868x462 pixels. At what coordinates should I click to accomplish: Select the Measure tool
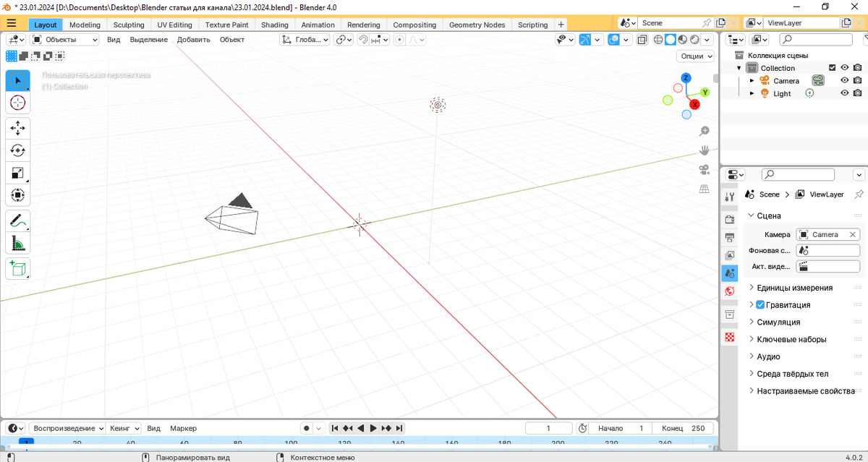[x=18, y=243]
